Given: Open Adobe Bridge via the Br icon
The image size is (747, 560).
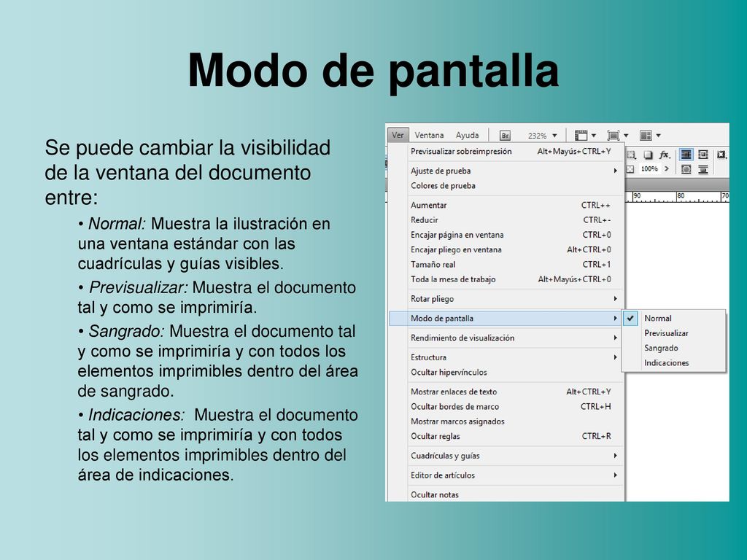Looking at the screenshot, I should pyautogui.click(x=505, y=136).
